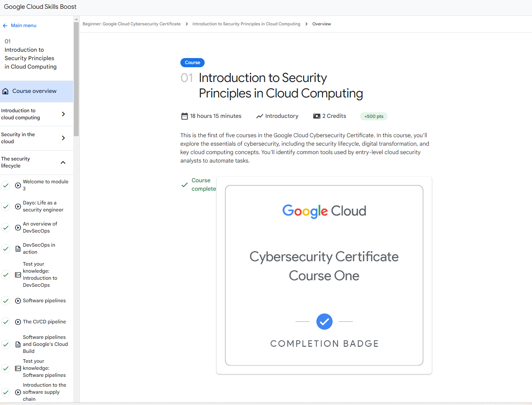
Task: Click the home icon for Course overview
Action: pyautogui.click(x=5, y=91)
